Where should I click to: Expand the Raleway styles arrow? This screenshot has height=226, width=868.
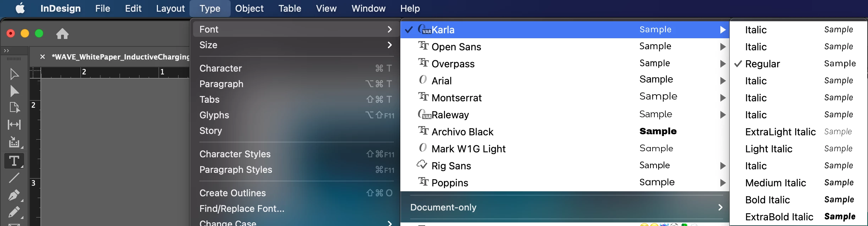click(723, 115)
